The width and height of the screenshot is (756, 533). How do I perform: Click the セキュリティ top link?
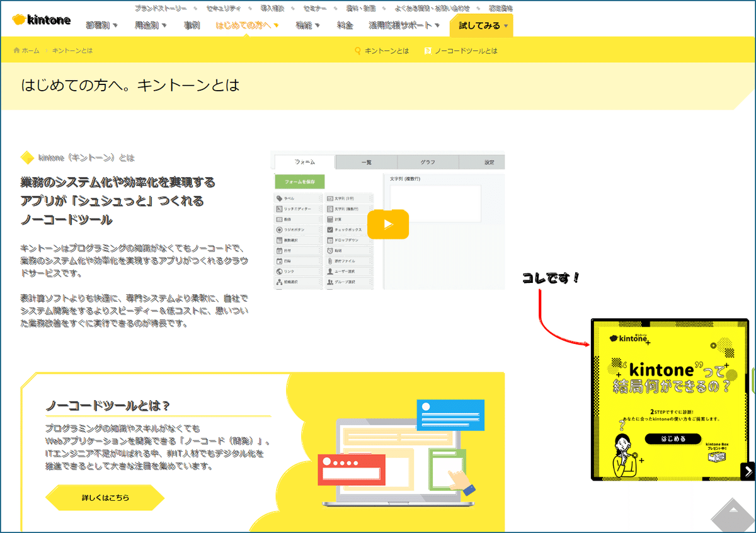pos(225,8)
